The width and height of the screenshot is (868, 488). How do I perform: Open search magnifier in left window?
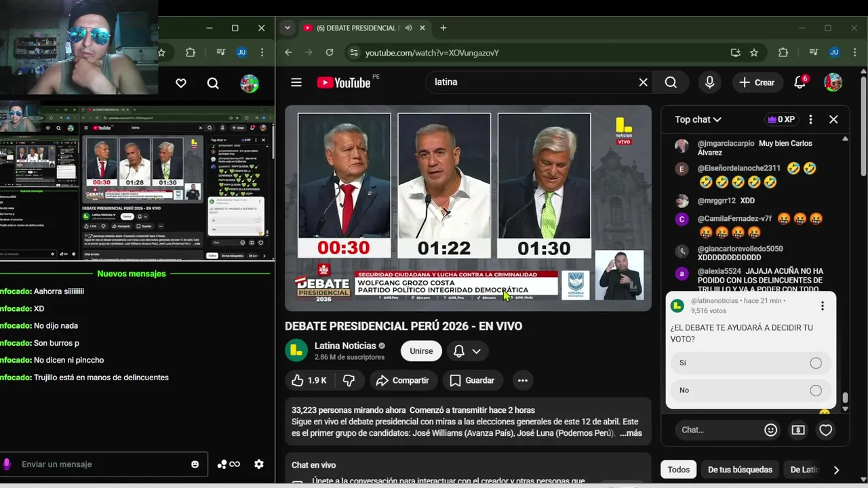click(213, 83)
